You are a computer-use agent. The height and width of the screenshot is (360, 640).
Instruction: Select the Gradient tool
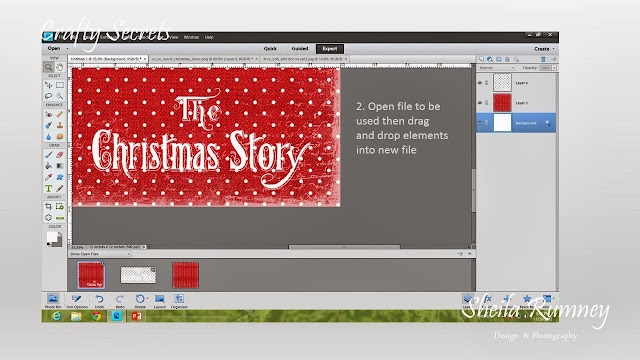pos(60,166)
